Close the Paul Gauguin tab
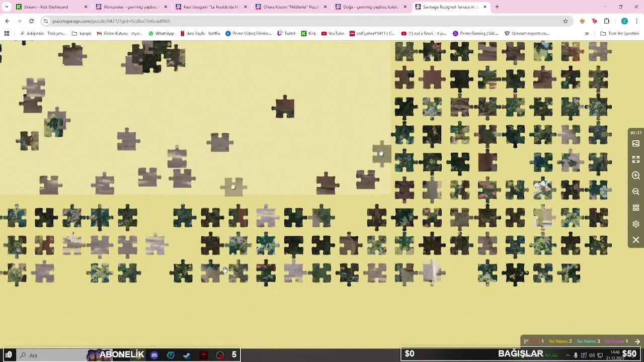This screenshot has height=362, width=644. click(x=246, y=7)
